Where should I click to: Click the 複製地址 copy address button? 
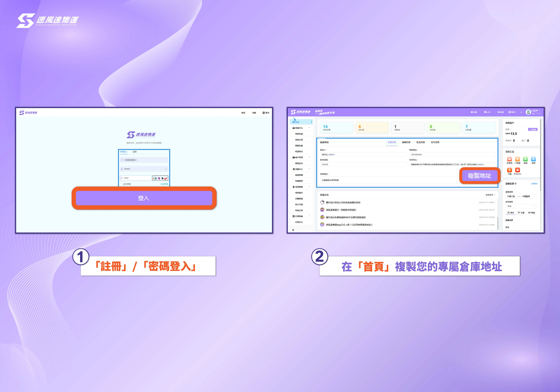tap(480, 176)
